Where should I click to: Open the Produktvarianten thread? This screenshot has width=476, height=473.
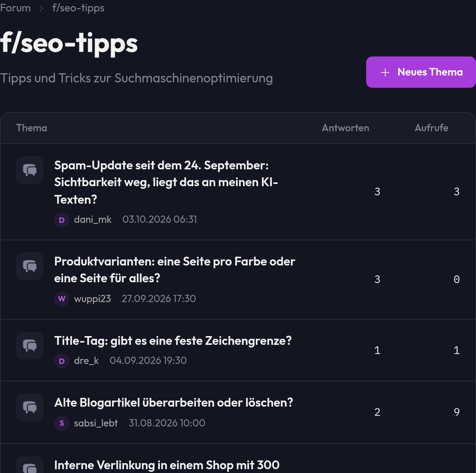coord(175,270)
